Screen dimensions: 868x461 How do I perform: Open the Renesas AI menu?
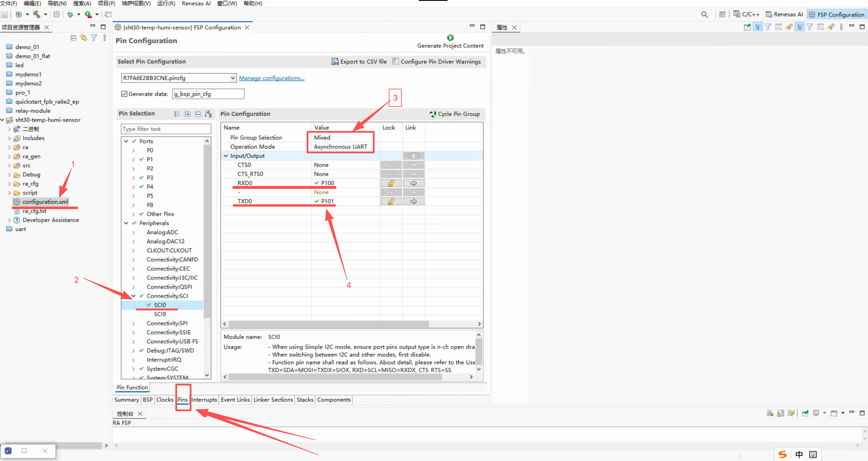coord(196,3)
